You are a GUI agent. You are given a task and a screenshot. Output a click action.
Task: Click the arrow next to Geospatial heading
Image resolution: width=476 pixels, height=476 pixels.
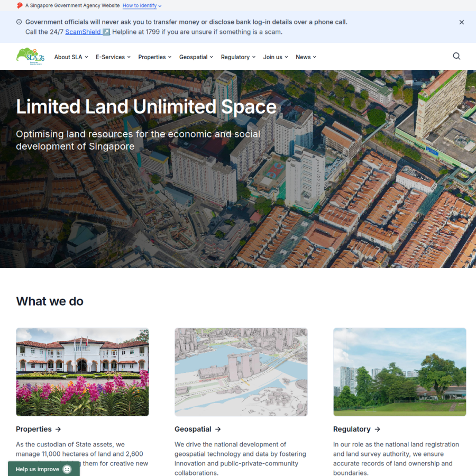click(218, 429)
